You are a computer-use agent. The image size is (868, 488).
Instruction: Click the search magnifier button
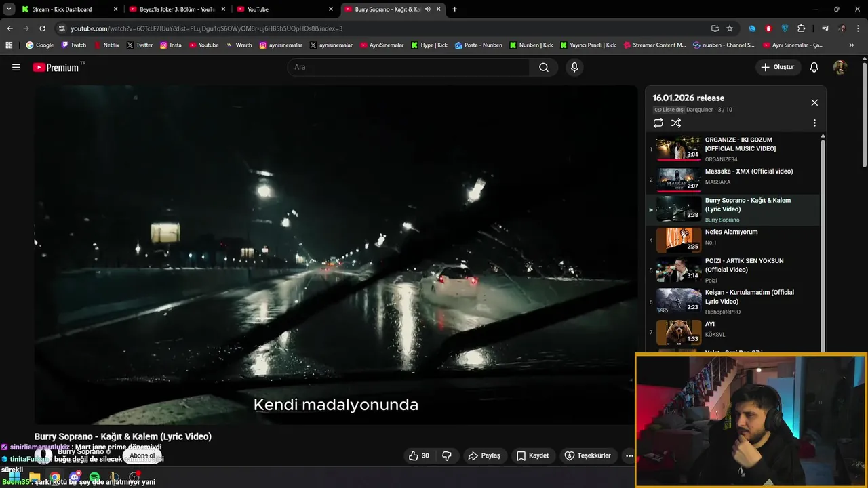[x=544, y=67]
